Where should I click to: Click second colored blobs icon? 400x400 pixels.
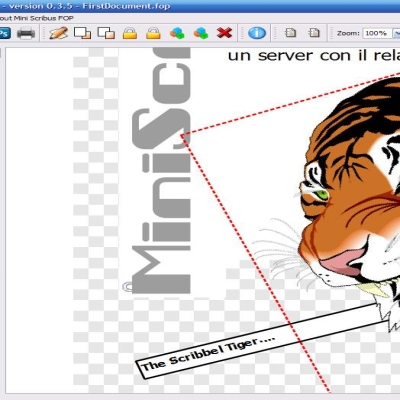[201, 33]
